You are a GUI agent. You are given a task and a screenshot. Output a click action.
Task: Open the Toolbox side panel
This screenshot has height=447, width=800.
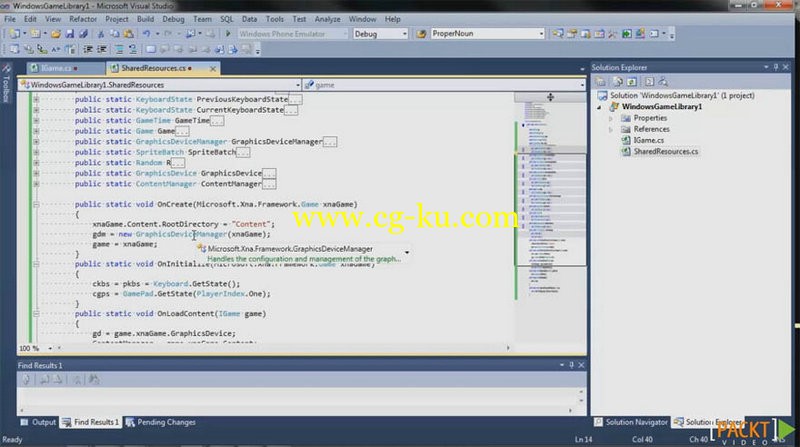pos(6,83)
